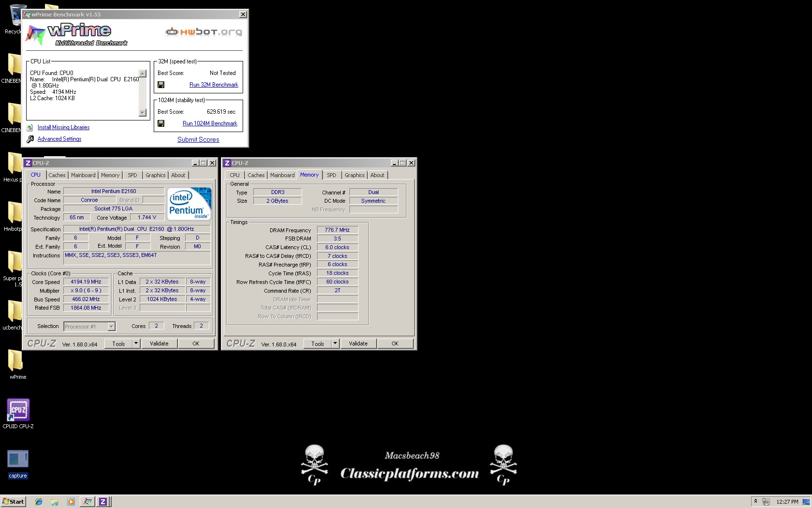Open Install Missing Libraries link
The width and height of the screenshot is (812, 508).
pyautogui.click(x=63, y=127)
